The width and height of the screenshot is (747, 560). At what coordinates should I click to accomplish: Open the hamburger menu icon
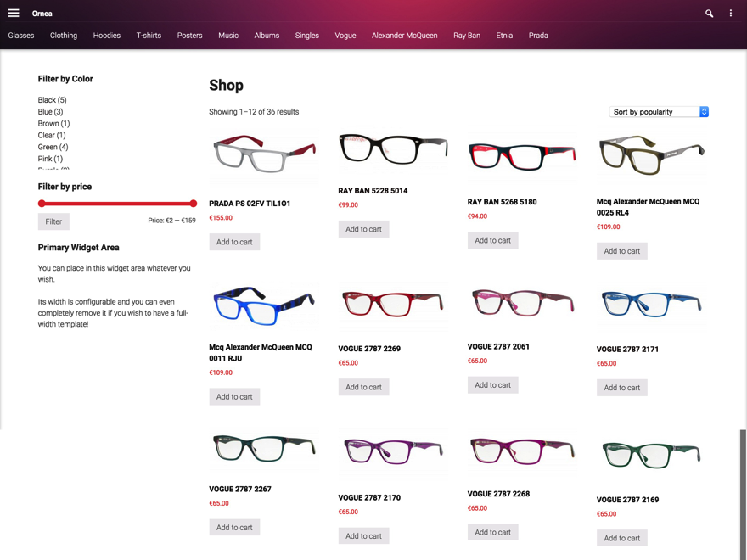pyautogui.click(x=14, y=14)
